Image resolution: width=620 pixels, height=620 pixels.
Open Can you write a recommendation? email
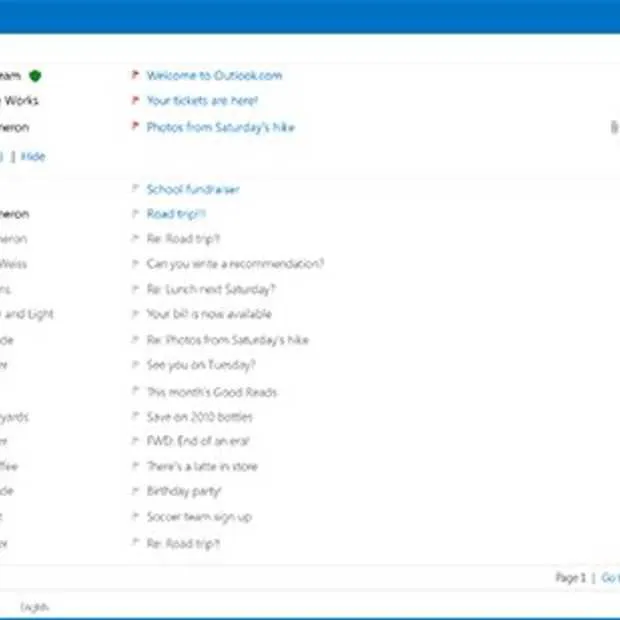(235, 264)
